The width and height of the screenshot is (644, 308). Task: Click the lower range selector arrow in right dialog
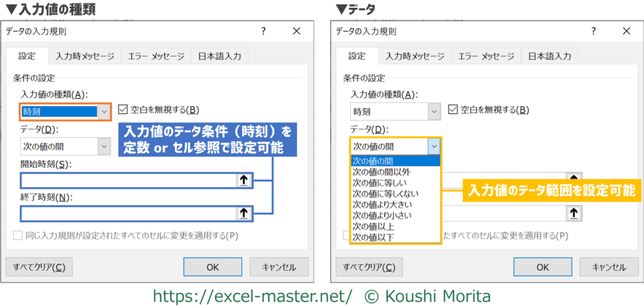pyautogui.click(x=573, y=213)
